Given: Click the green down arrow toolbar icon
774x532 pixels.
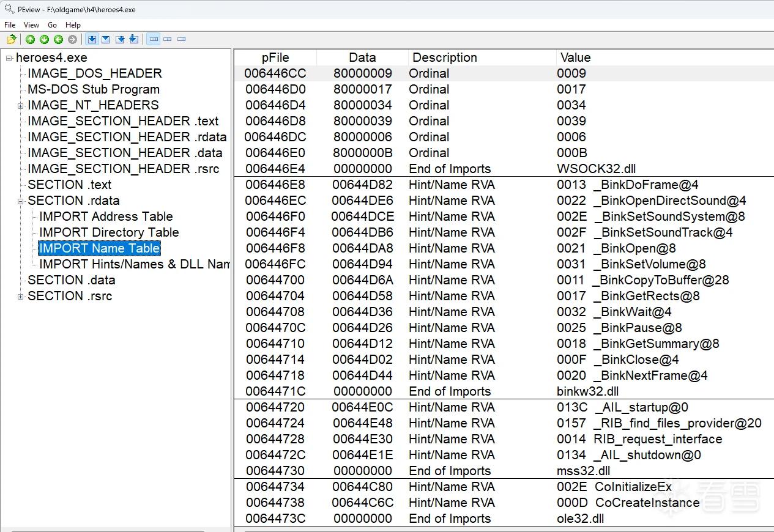Looking at the screenshot, I should tap(44, 40).
